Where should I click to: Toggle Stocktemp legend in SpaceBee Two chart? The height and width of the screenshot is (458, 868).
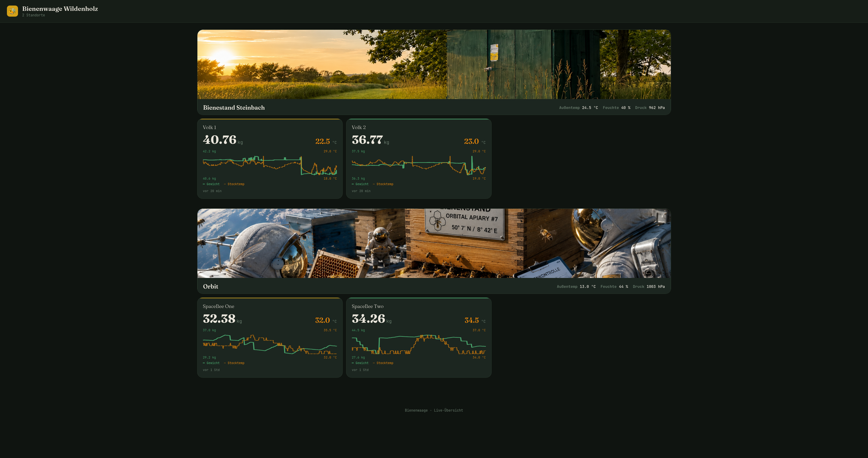[x=383, y=363]
